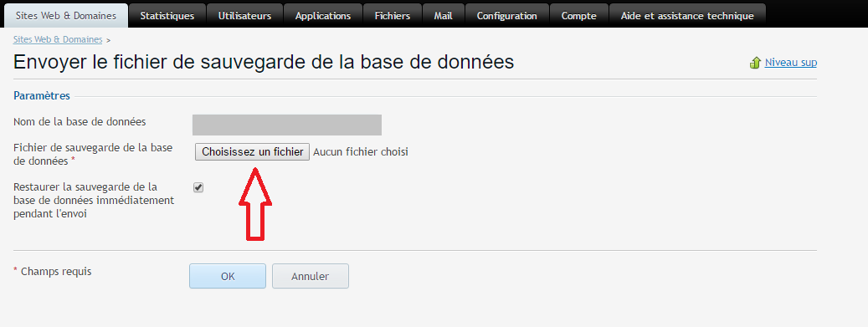Open Aide et assistance technique tab
868x327 pixels.
687,16
